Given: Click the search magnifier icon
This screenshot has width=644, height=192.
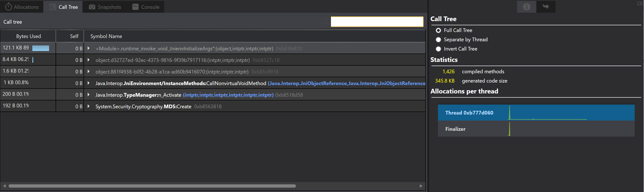Looking at the screenshot, I should [326, 21].
